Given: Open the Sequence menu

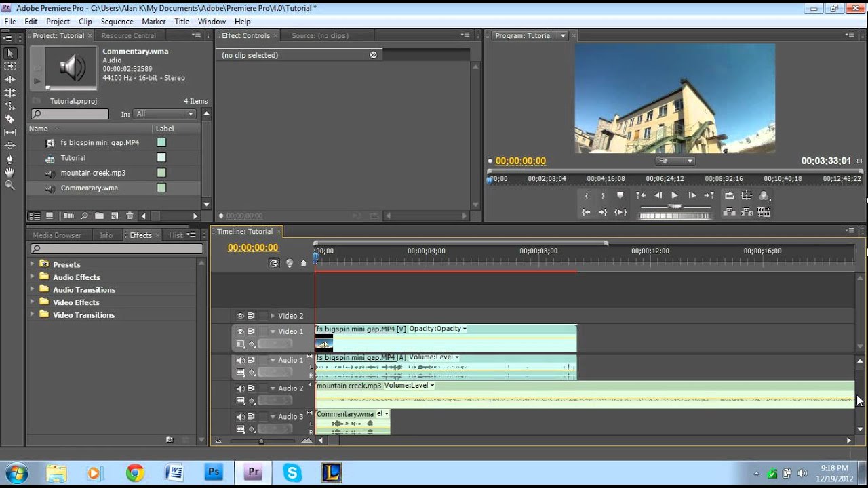Looking at the screenshot, I should (117, 22).
